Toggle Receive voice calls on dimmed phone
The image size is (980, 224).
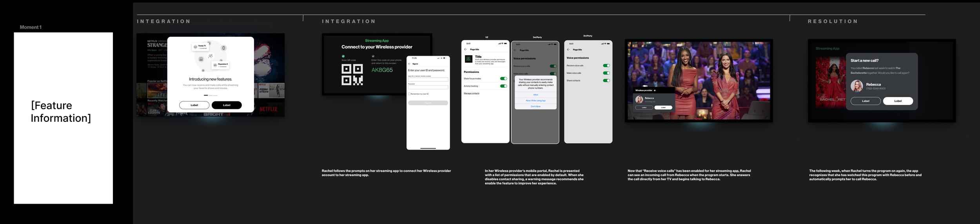click(x=553, y=66)
